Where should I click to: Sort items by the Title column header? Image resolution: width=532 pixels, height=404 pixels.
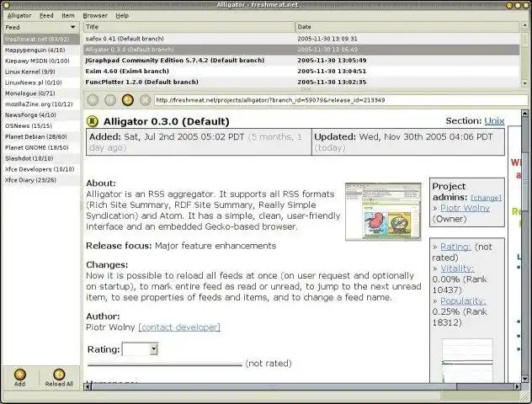coord(189,27)
